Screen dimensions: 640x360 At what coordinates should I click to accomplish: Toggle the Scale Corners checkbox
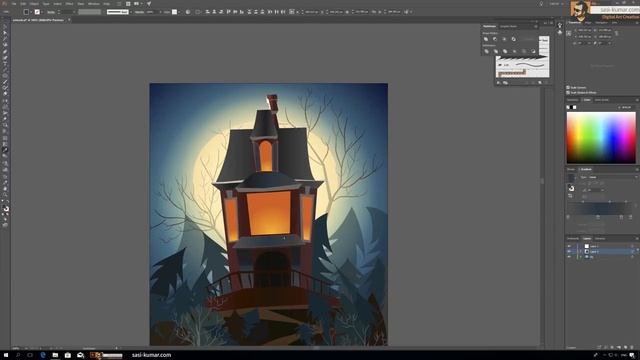[568, 87]
